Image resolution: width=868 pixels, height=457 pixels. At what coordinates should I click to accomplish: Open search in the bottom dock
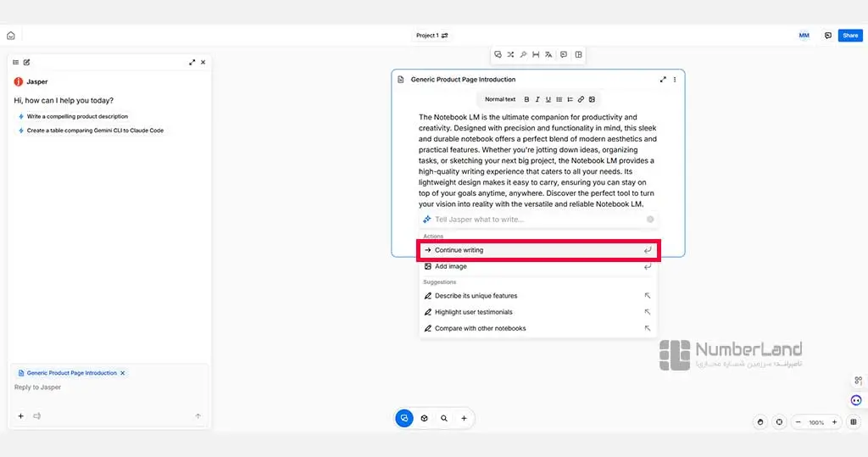point(444,418)
